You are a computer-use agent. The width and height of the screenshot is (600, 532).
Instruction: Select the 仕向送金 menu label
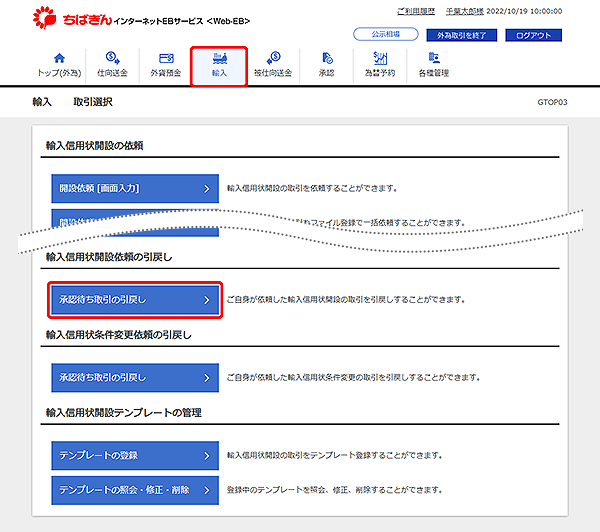(x=112, y=73)
